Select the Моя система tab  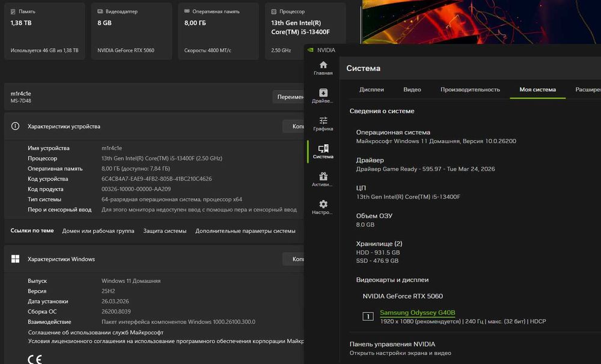click(537, 89)
